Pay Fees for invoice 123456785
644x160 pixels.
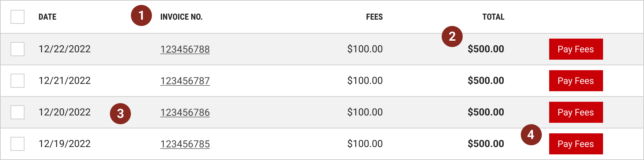(x=576, y=144)
